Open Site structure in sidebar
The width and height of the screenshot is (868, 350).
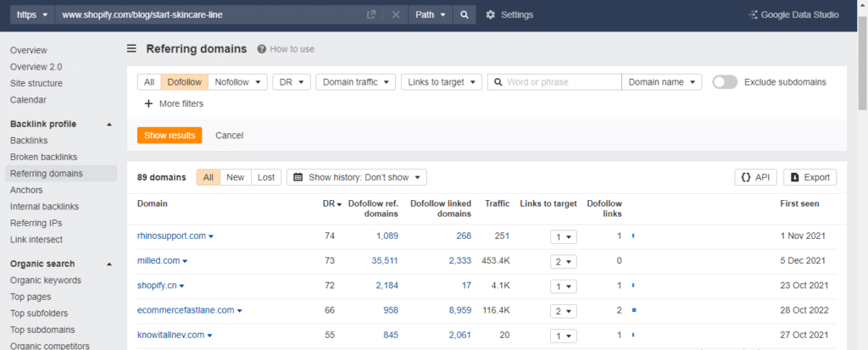click(36, 84)
